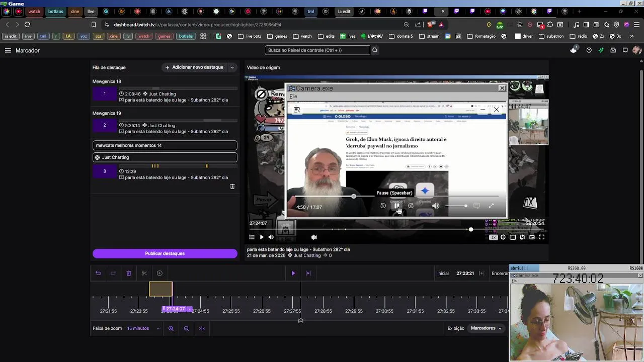This screenshot has height=362, width=644.
Task: Delete highlight 3 with trash icon
Action: [232, 187]
